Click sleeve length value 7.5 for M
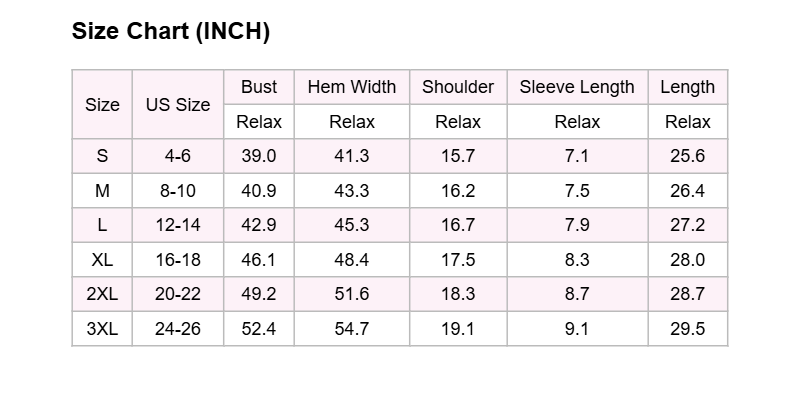Image resolution: width=791 pixels, height=403 pixels. (x=577, y=191)
